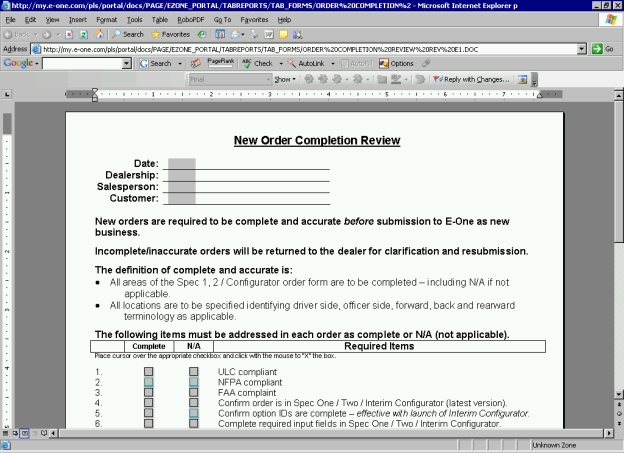Click the Dealership form field

click(x=181, y=176)
